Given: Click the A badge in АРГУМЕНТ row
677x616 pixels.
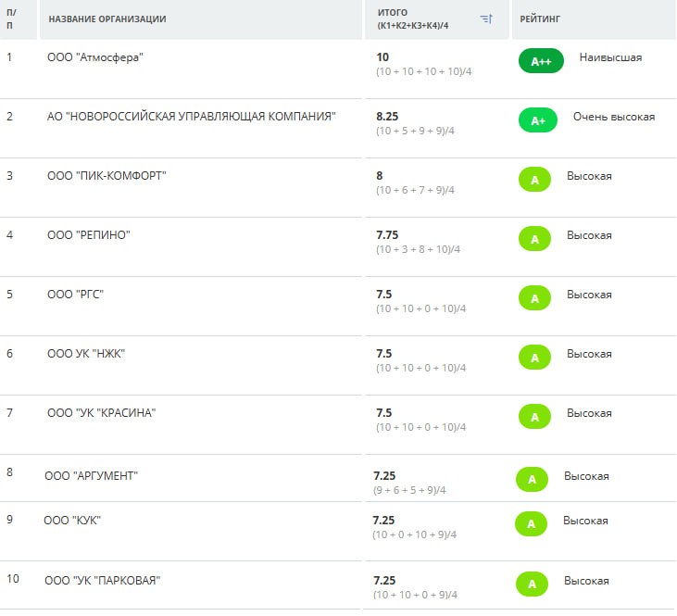Looking at the screenshot, I should pos(532,479).
